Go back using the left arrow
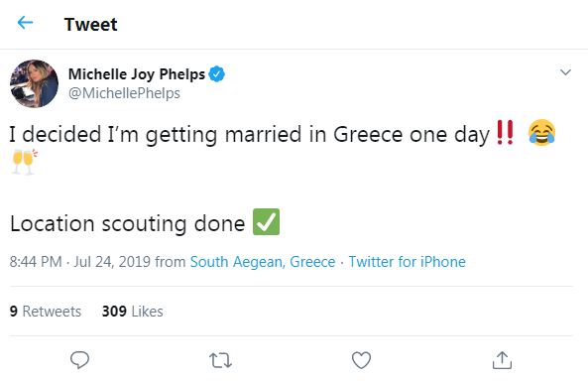588x381 pixels. pyautogui.click(x=25, y=23)
